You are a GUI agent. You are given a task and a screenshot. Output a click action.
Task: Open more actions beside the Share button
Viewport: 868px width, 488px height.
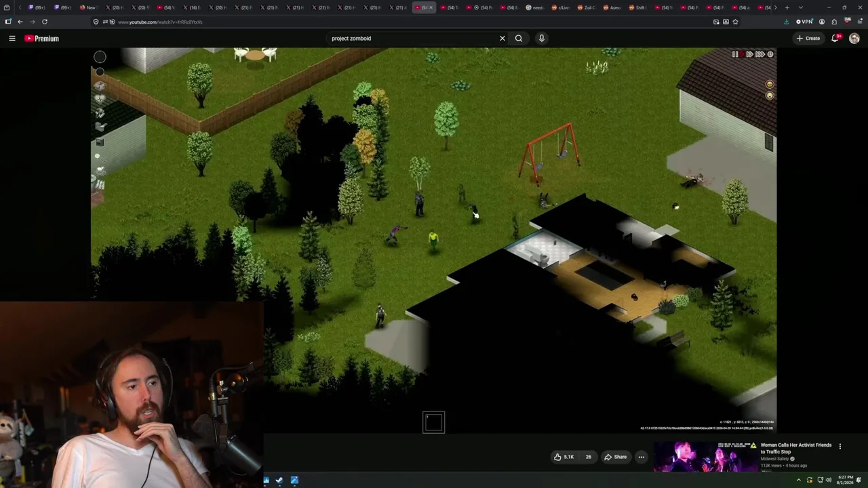pos(641,457)
